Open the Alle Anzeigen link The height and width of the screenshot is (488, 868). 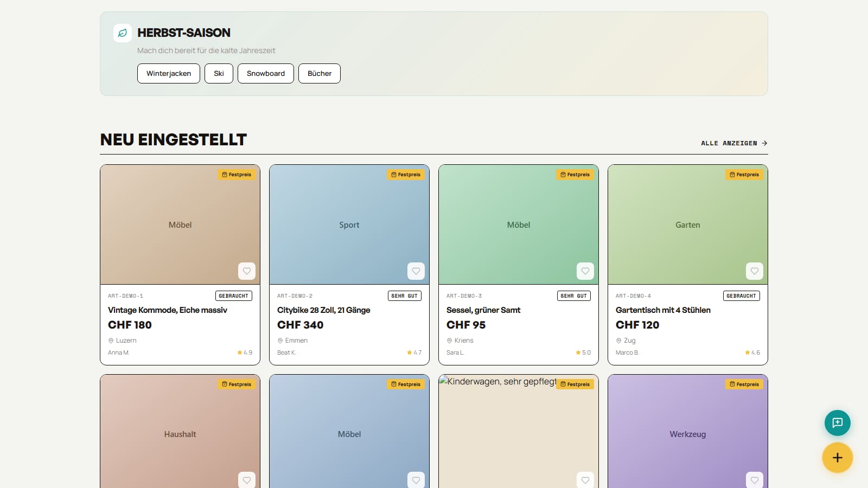[x=734, y=143]
